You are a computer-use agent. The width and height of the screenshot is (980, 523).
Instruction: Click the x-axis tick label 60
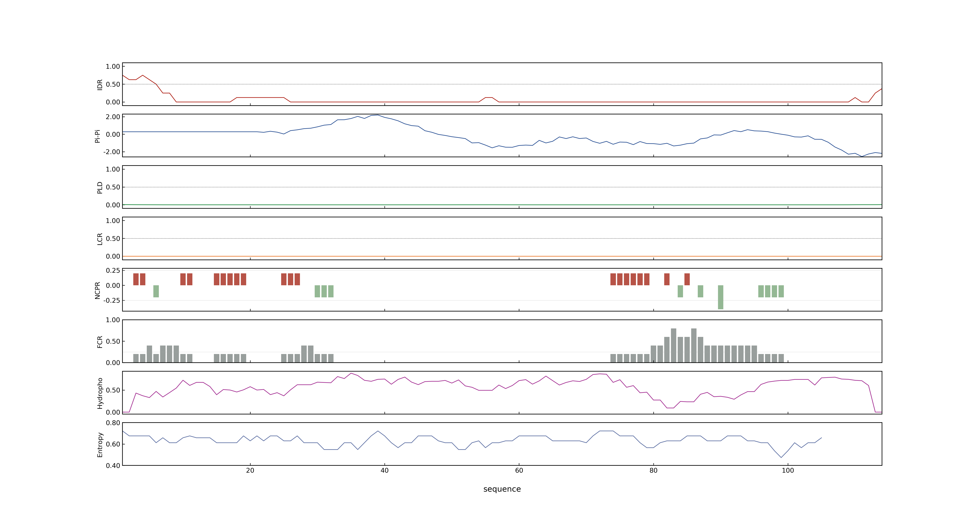[519, 470]
